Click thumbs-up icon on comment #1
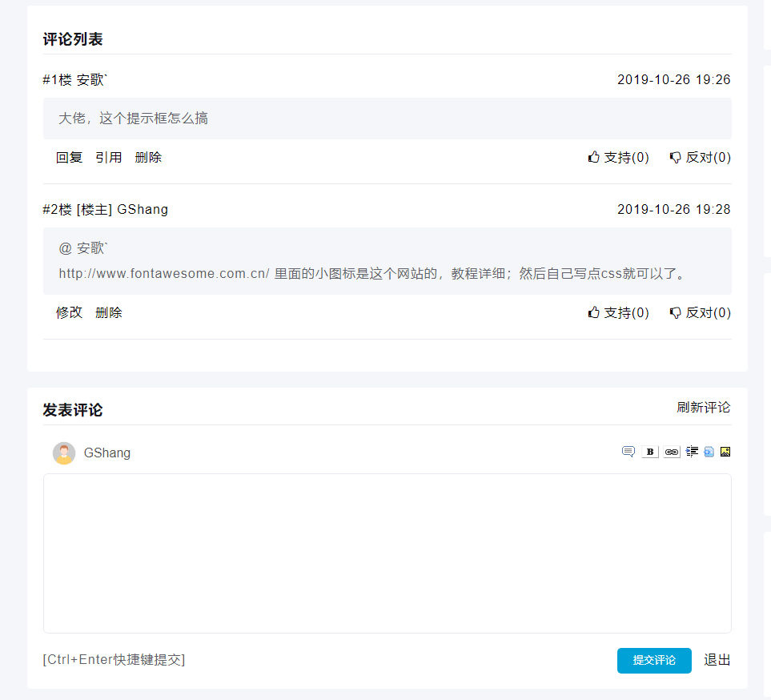 [x=594, y=157]
